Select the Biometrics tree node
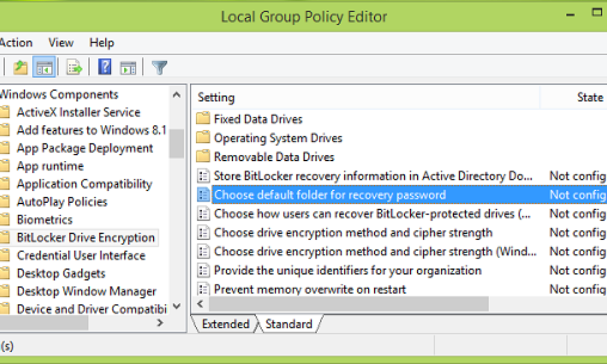The width and height of the screenshot is (607, 364). point(45,220)
